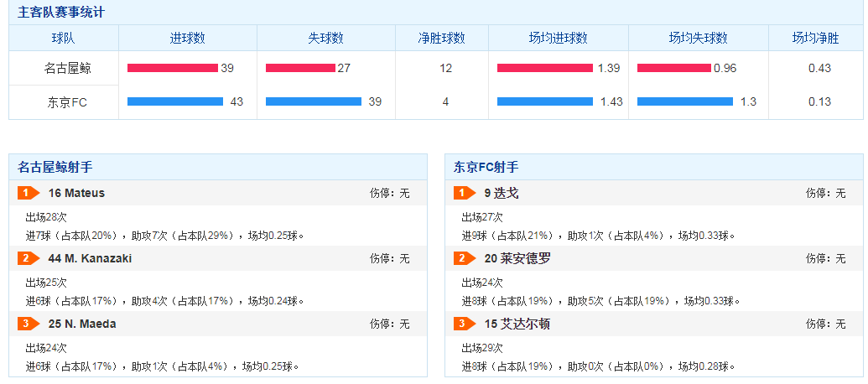Click rank 1 badge beside 9 迭戈
Screen dimensions: 868x384
point(465,194)
